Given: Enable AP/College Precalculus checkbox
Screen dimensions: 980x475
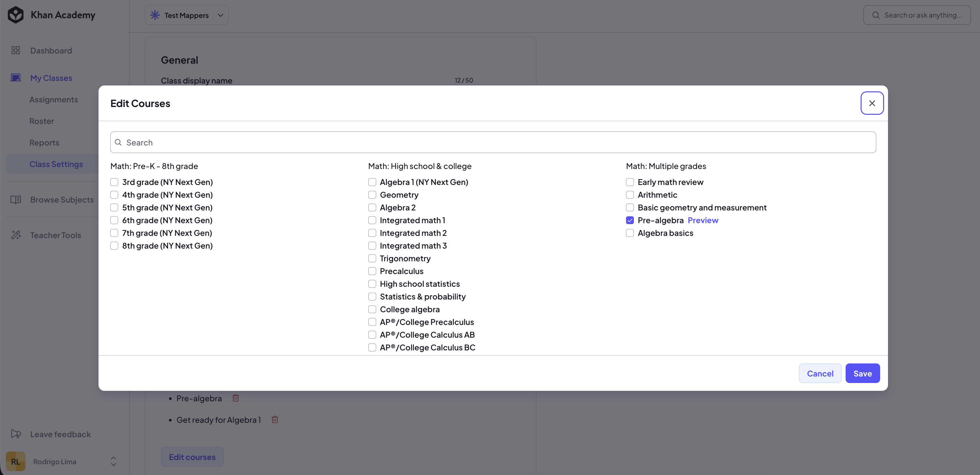Looking at the screenshot, I should [372, 322].
